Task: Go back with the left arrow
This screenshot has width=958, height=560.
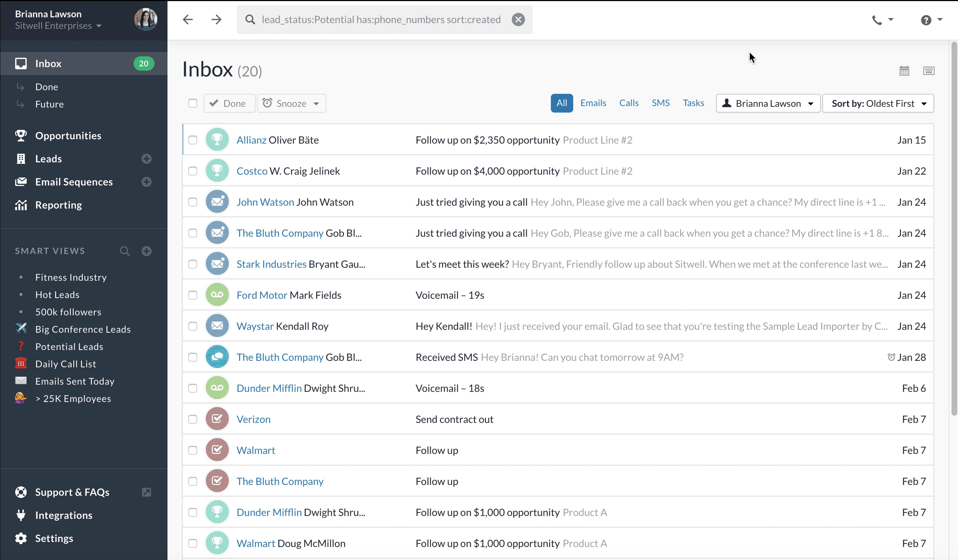Action: [188, 19]
